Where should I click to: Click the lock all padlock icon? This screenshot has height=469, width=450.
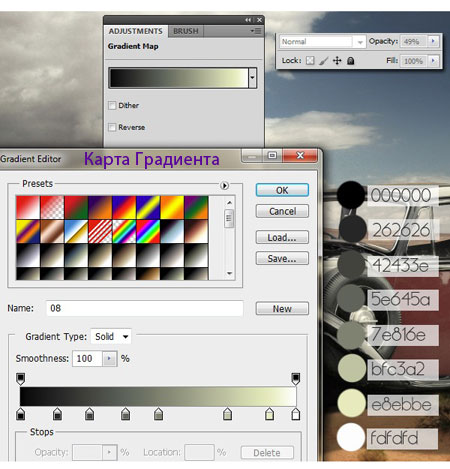pos(350,61)
